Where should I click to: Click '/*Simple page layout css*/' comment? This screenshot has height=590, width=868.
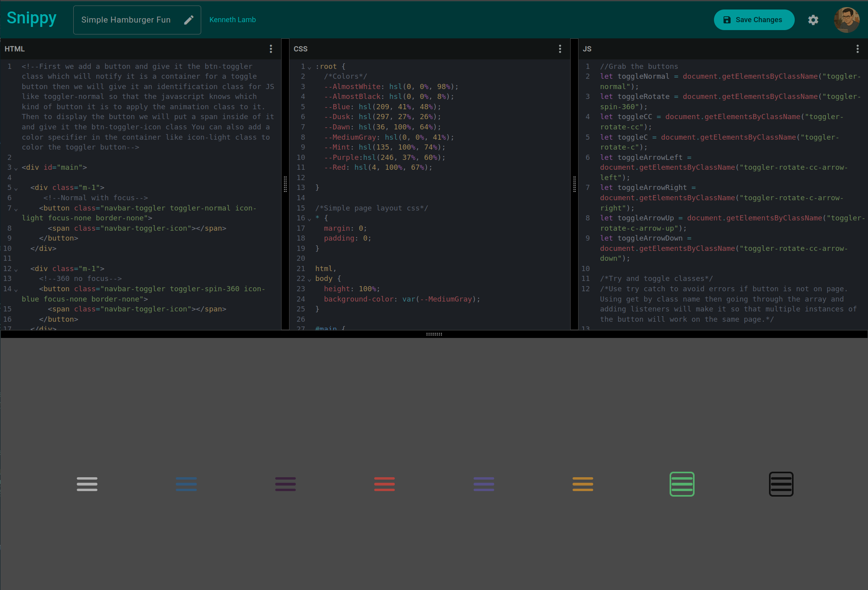pos(371,208)
